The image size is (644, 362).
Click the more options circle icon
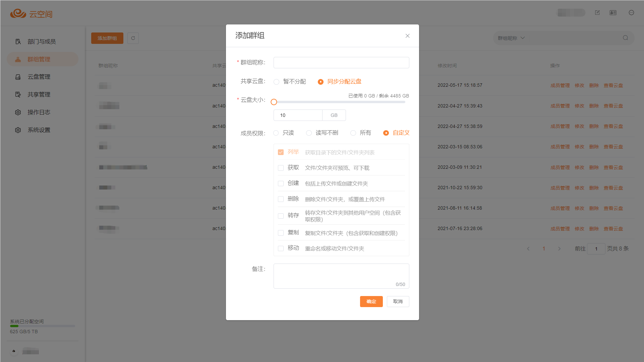631,13
